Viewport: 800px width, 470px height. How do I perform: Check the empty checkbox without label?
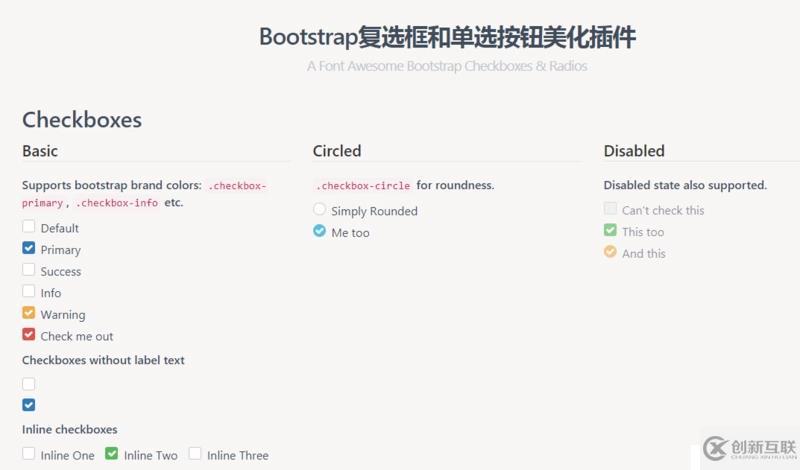tap(29, 384)
